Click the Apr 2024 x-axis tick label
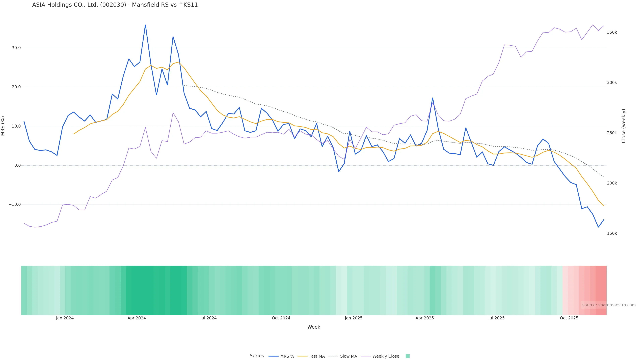Screen dimensions: 644x362 (137, 318)
